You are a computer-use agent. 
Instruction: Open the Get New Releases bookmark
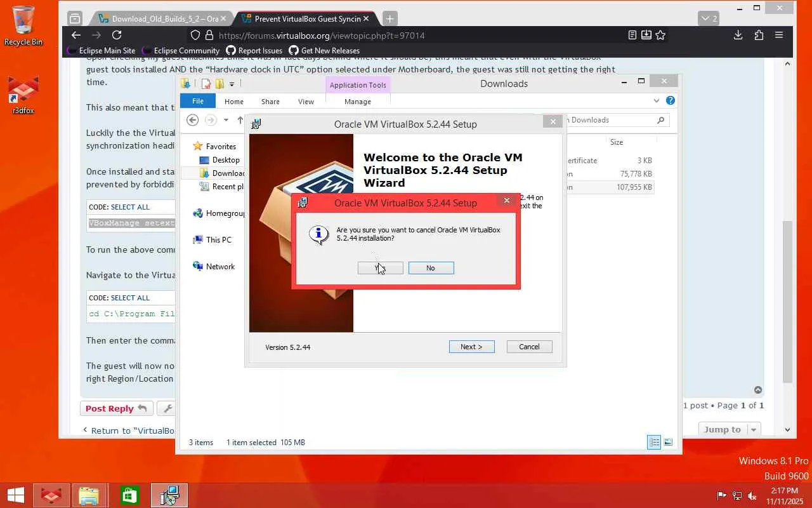[324, 51]
